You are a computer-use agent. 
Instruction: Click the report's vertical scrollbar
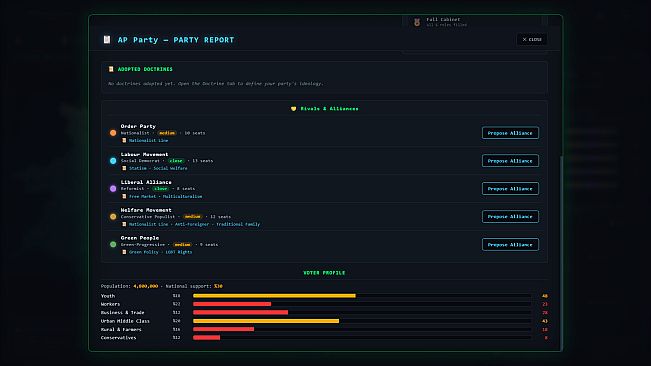click(x=561, y=253)
